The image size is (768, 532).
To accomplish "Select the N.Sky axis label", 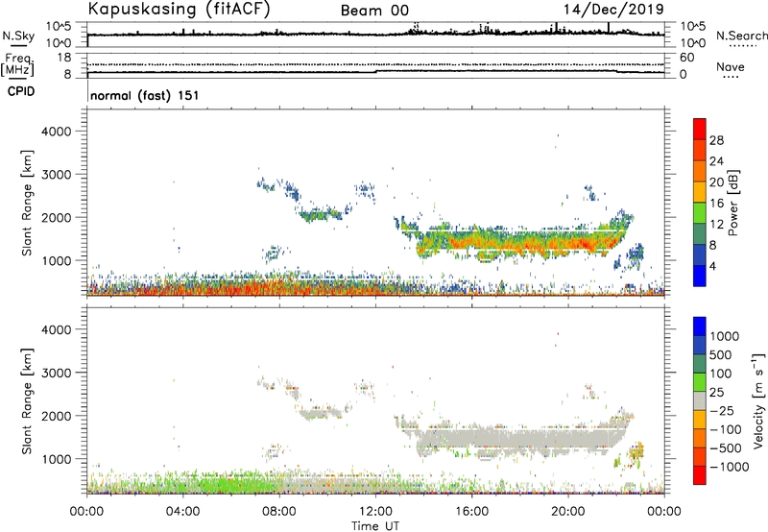I will pos(18,36).
